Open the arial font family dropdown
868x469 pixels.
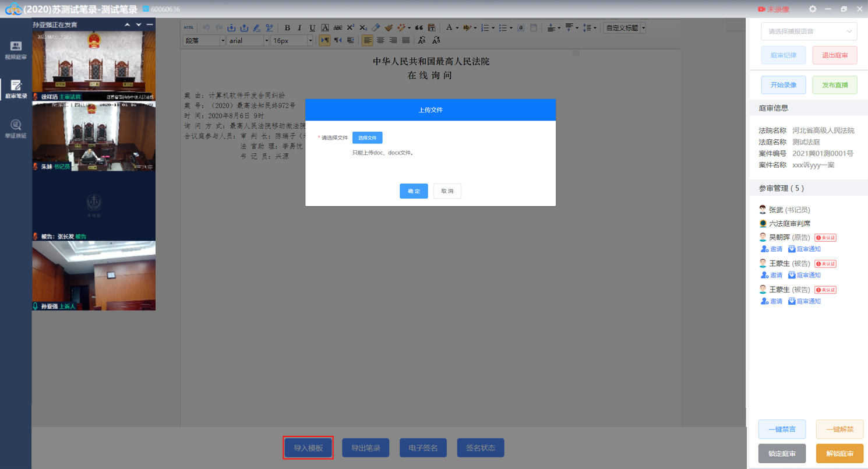(x=248, y=40)
